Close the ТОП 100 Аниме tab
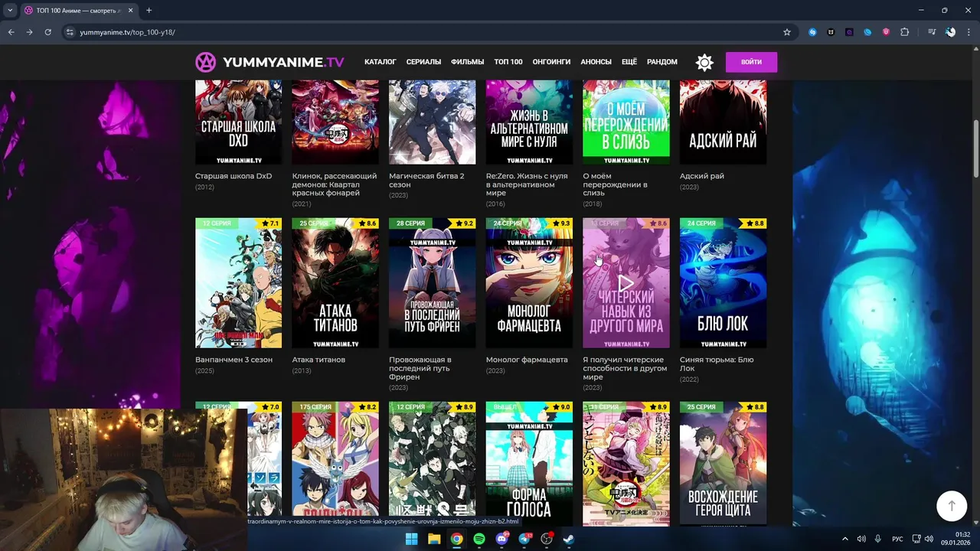The image size is (980, 551). pyautogui.click(x=131, y=10)
